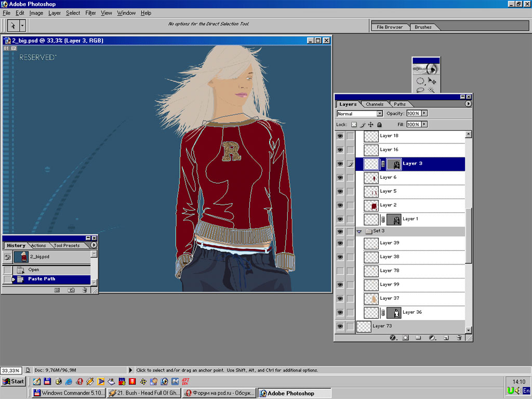Create a new snapshot in History panel

coord(71,290)
